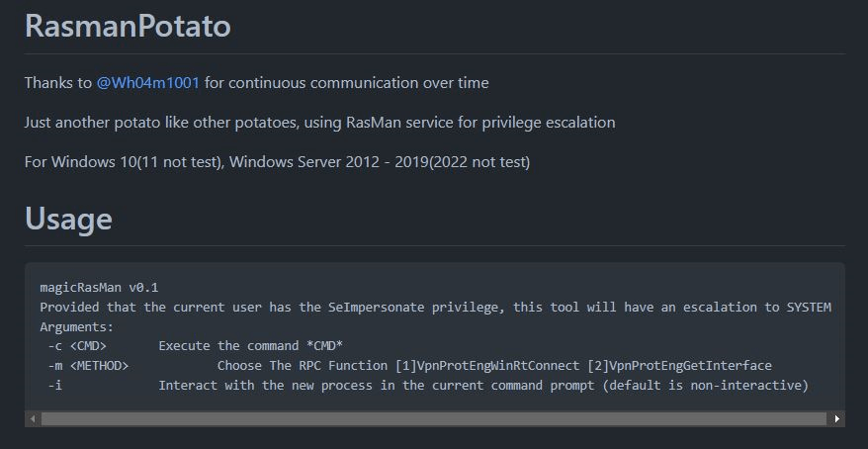Click the '-m <METHOD>' argument line

(409, 365)
